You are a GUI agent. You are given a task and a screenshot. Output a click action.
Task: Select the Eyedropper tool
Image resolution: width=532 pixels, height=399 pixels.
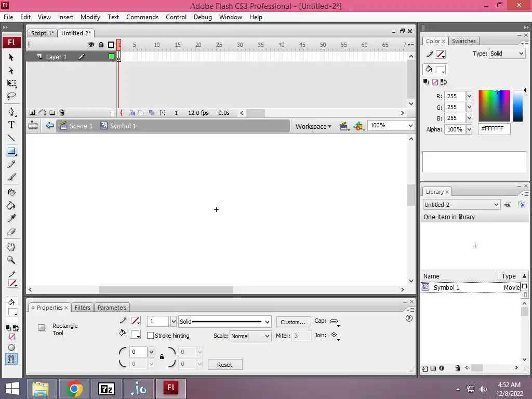point(11,219)
